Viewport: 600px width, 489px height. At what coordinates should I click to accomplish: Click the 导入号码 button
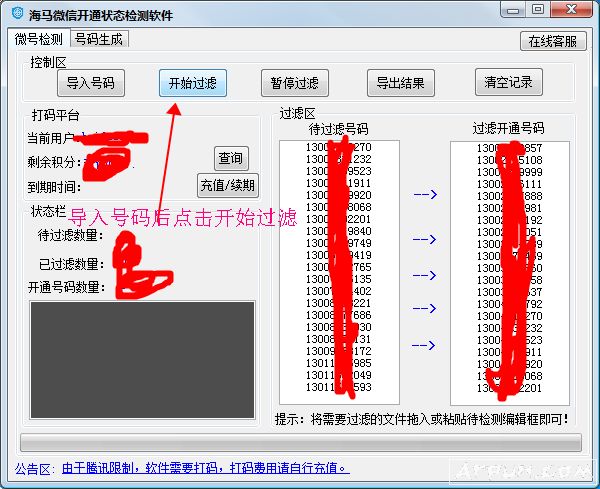tap(91, 83)
